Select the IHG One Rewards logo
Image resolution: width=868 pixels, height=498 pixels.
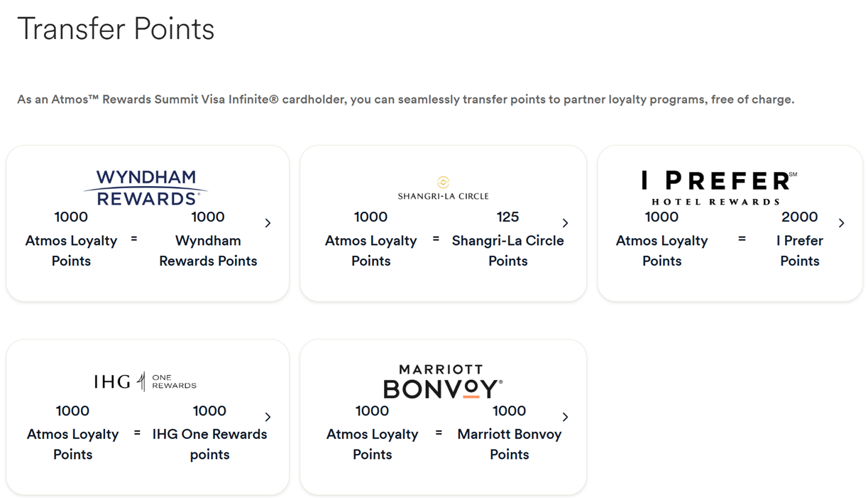147,380
